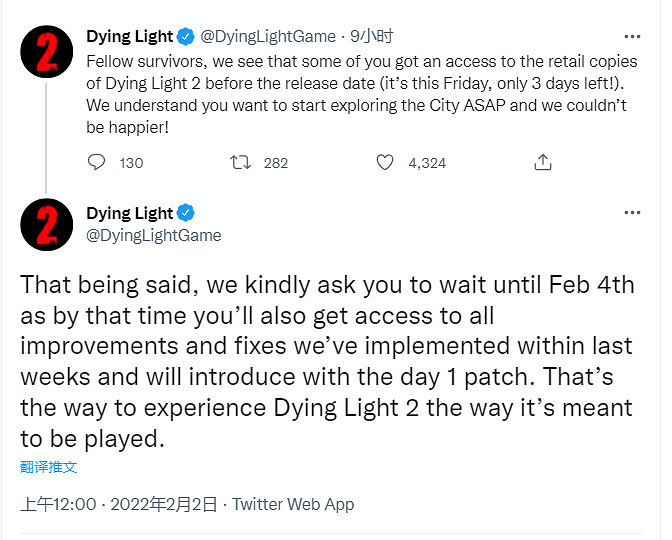Click the reply icon on first tweet
672x540 pixels.
pyautogui.click(x=96, y=162)
